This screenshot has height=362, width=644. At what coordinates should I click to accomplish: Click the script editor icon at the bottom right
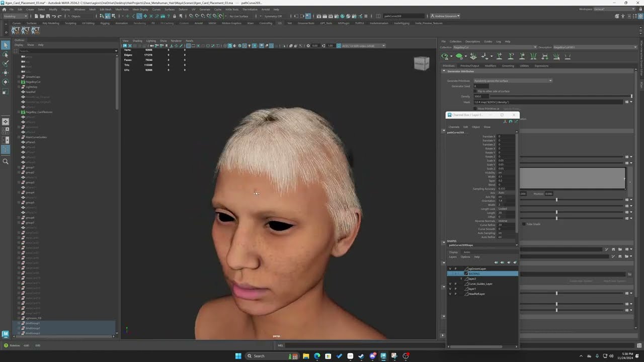[639, 345]
